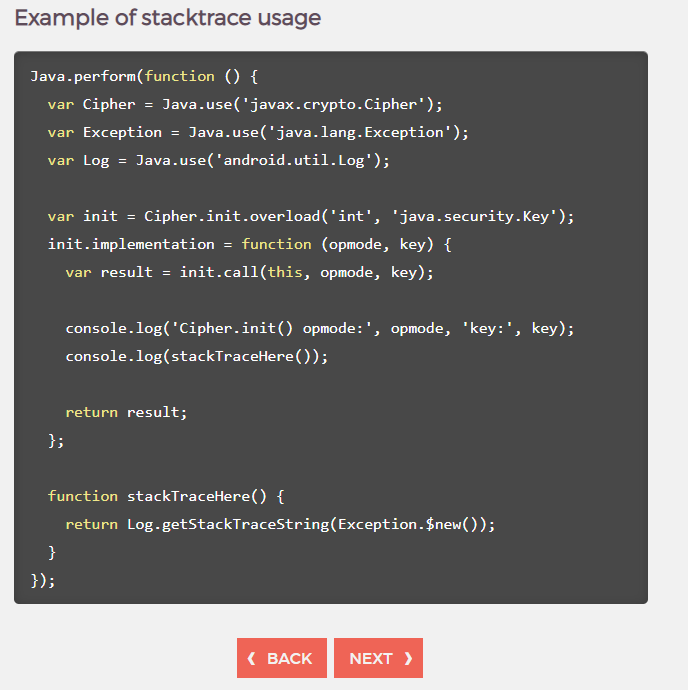693x690 pixels.
Task: Click the 'function stackTraceHere() {' declaration line
Action: [166, 496]
